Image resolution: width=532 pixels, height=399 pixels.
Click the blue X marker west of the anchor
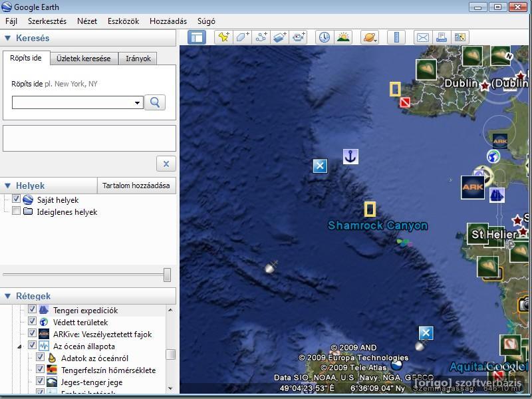click(320, 166)
